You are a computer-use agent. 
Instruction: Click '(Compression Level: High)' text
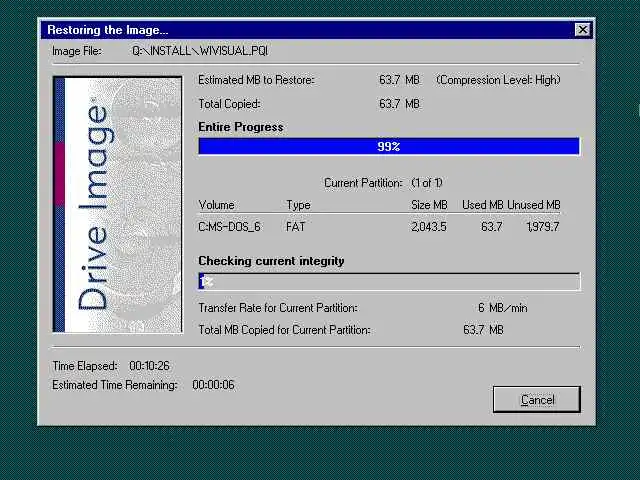[498, 80]
